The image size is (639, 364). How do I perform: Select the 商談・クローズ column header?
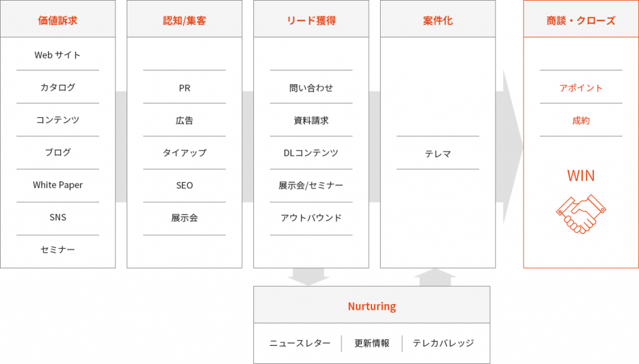pos(581,19)
